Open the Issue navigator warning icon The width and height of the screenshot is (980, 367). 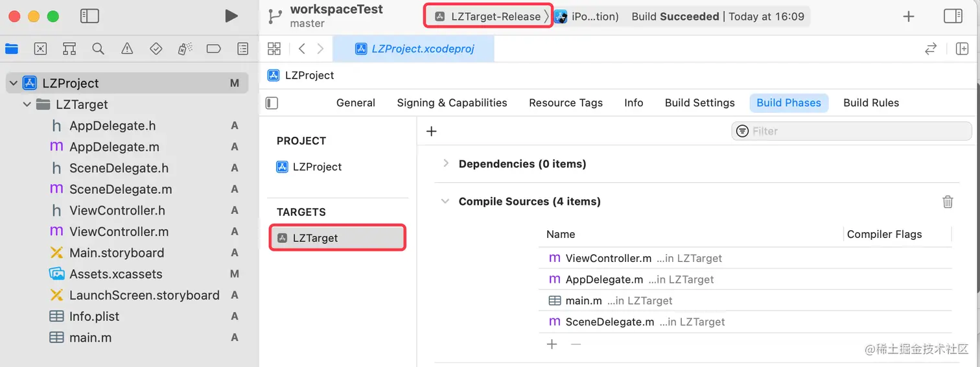(x=127, y=49)
